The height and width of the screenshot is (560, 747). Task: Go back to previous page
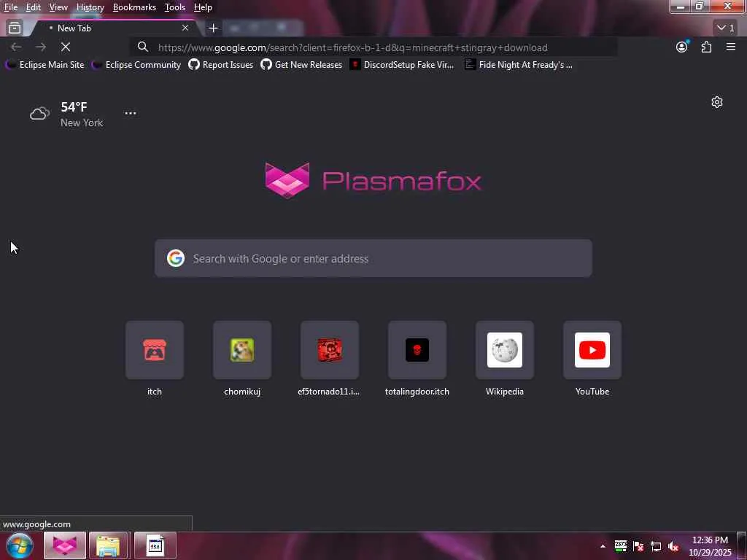click(x=16, y=47)
